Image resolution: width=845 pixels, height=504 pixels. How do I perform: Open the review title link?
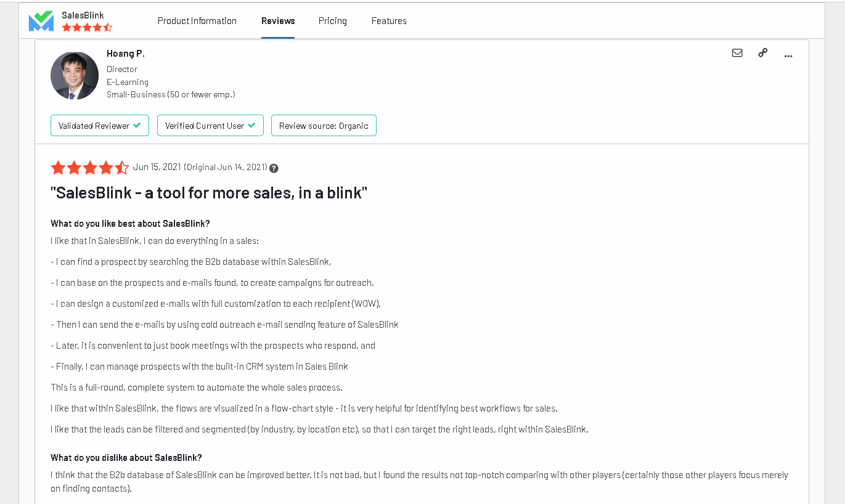pos(209,193)
